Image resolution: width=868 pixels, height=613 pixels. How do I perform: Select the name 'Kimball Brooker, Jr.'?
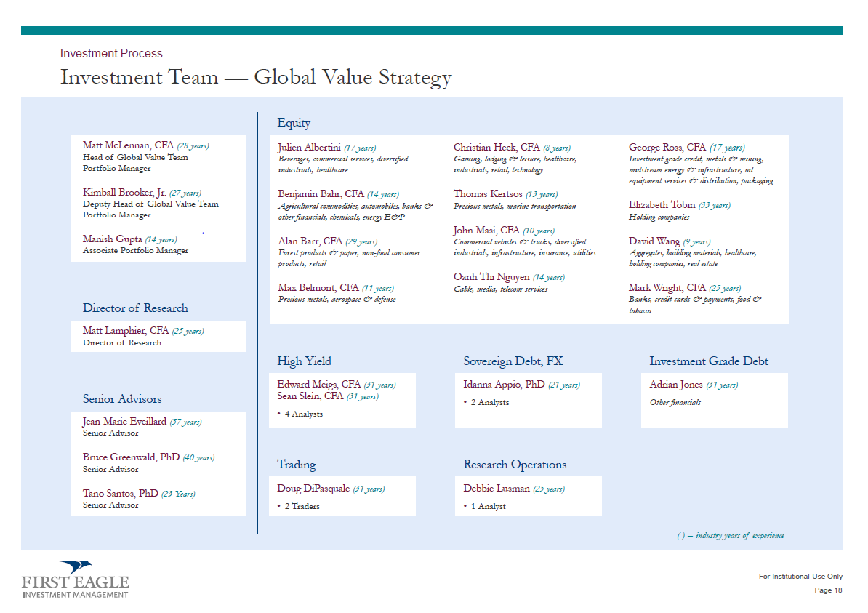point(124,192)
